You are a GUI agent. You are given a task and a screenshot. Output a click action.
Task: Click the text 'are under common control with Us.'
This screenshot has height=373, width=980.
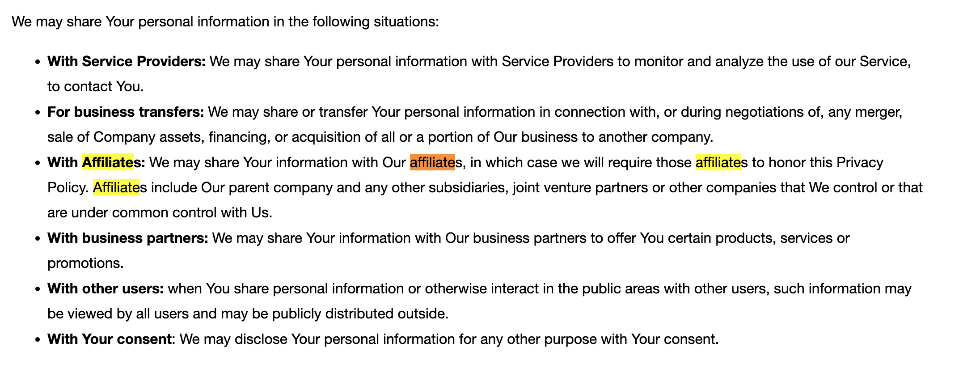[160, 212]
